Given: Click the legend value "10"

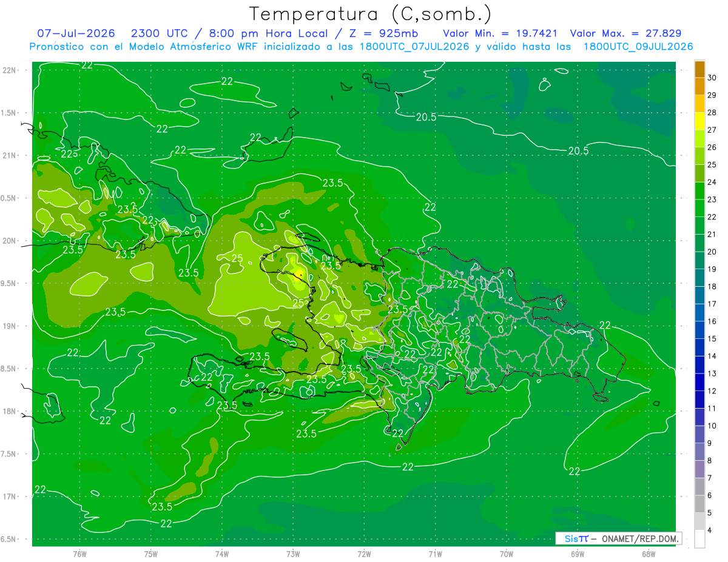Looking at the screenshot, I should point(712,426).
